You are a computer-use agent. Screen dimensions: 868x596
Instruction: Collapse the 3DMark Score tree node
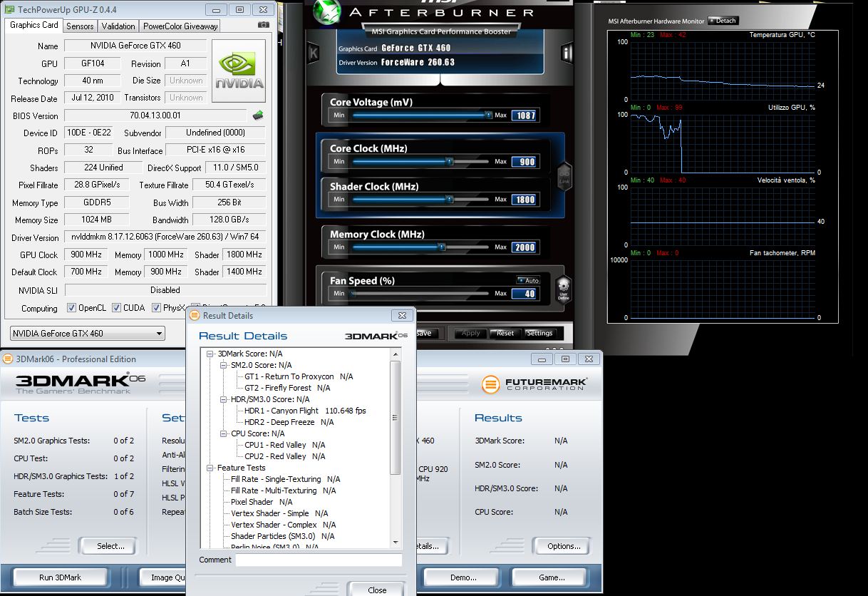tap(211, 354)
